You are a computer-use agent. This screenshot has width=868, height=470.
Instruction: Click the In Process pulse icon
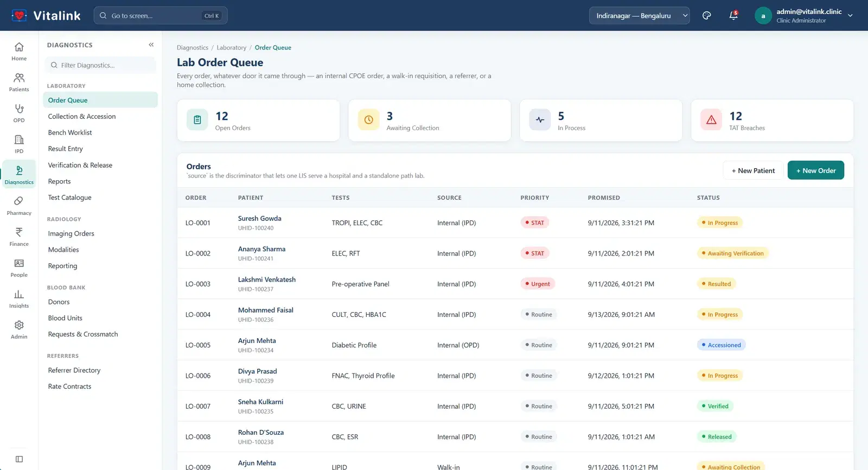(x=540, y=120)
